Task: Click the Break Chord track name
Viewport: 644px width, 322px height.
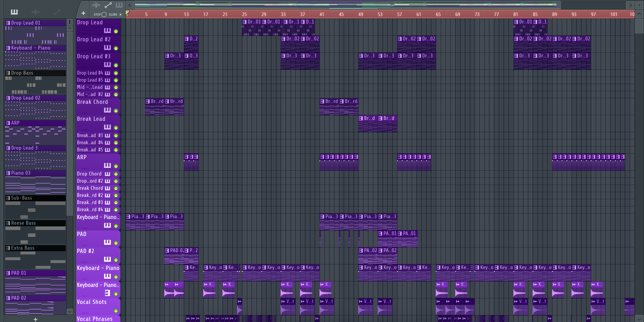Action: [x=92, y=102]
